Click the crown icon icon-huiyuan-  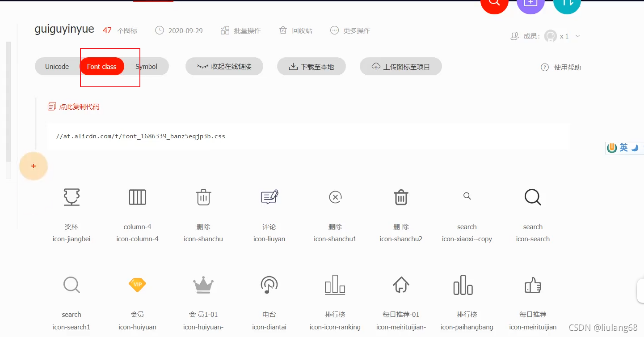[x=203, y=285]
